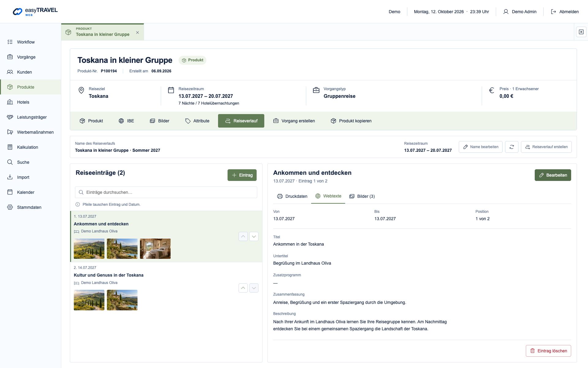Open Werbemaßnahmen section
The width and height of the screenshot is (588, 368).
click(30, 132)
